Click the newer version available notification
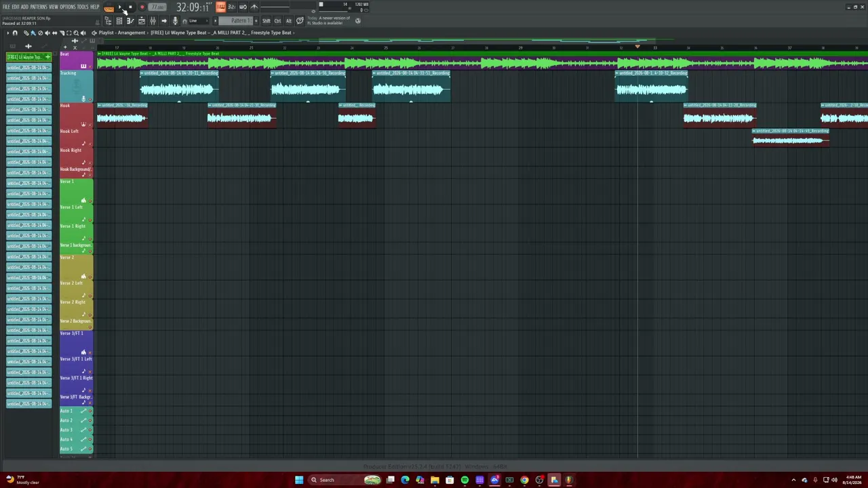The height and width of the screenshot is (488, 868). click(x=329, y=20)
